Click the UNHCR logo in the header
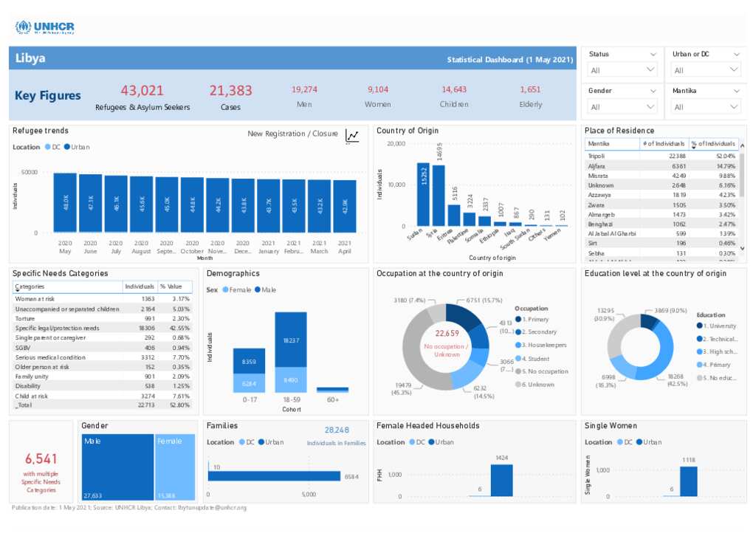The image size is (756, 536). pos(45,28)
